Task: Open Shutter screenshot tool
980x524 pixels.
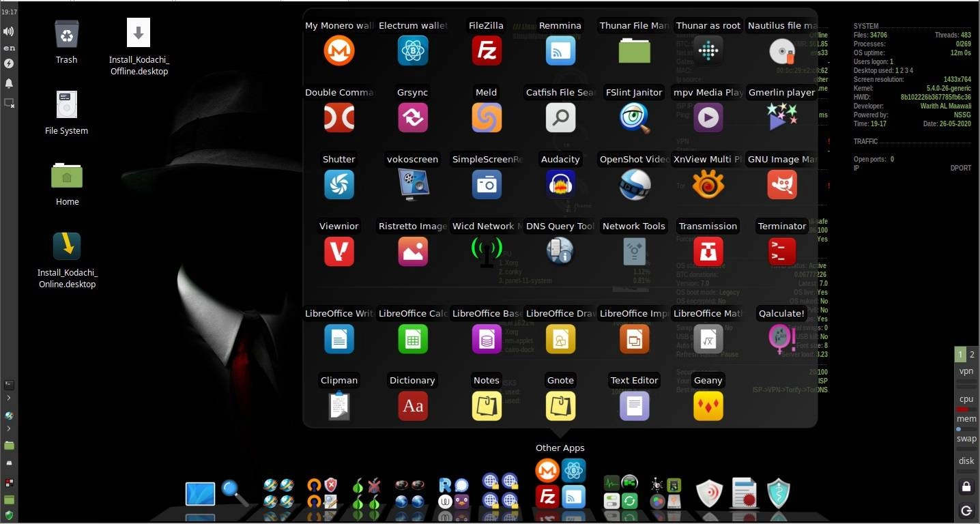Action: pos(339,184)
